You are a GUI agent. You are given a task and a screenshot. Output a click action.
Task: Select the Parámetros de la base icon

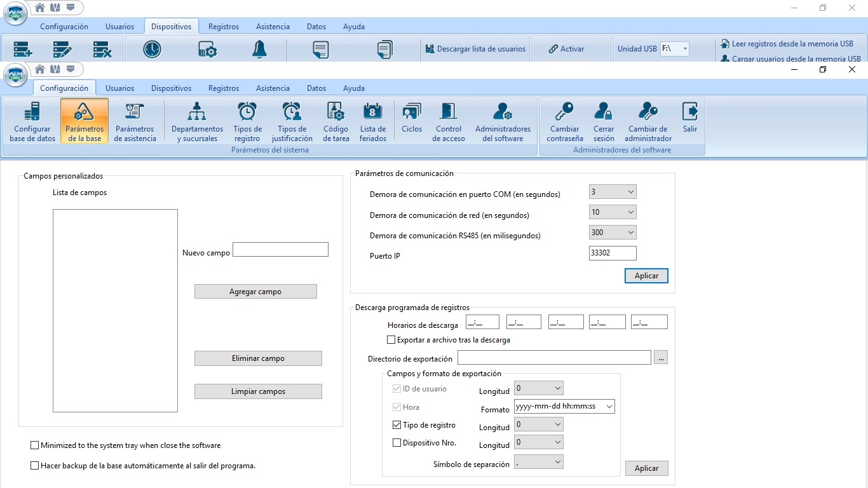point(85,121)
